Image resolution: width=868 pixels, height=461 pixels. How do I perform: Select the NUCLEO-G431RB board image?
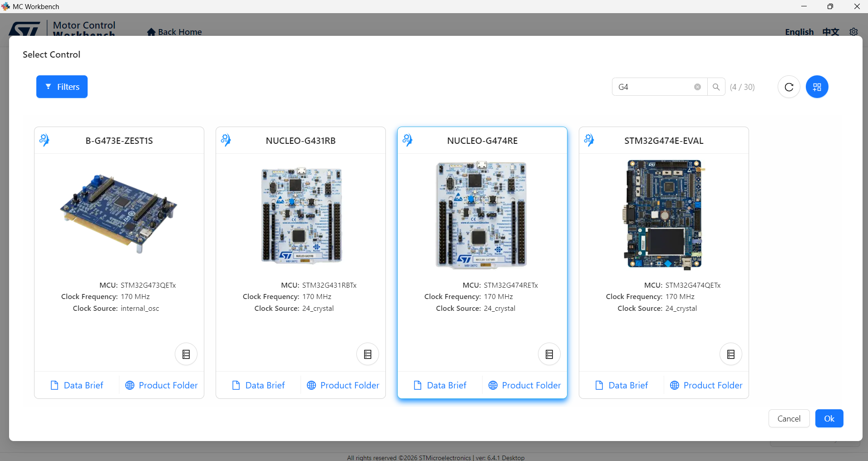[301, 215]
